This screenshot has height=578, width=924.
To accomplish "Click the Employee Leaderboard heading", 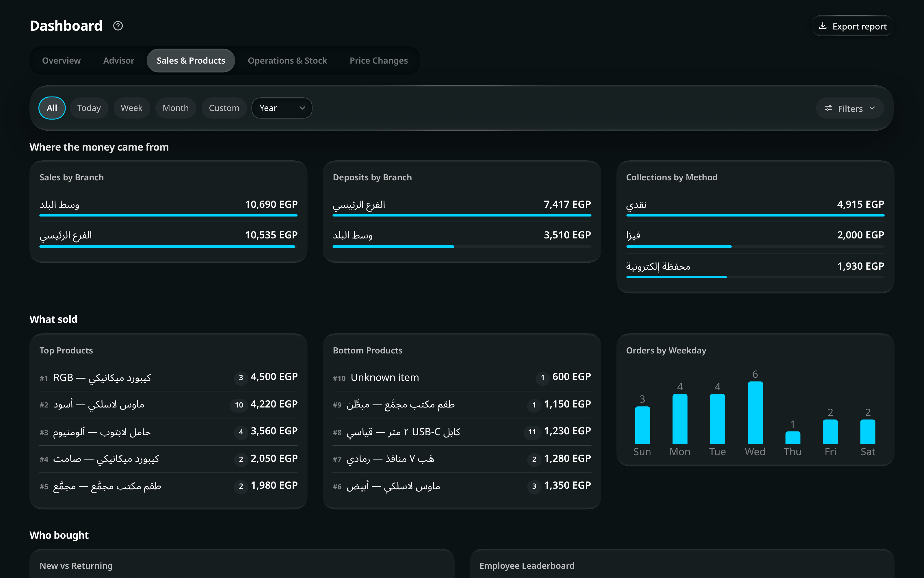I will coord(527,566).
